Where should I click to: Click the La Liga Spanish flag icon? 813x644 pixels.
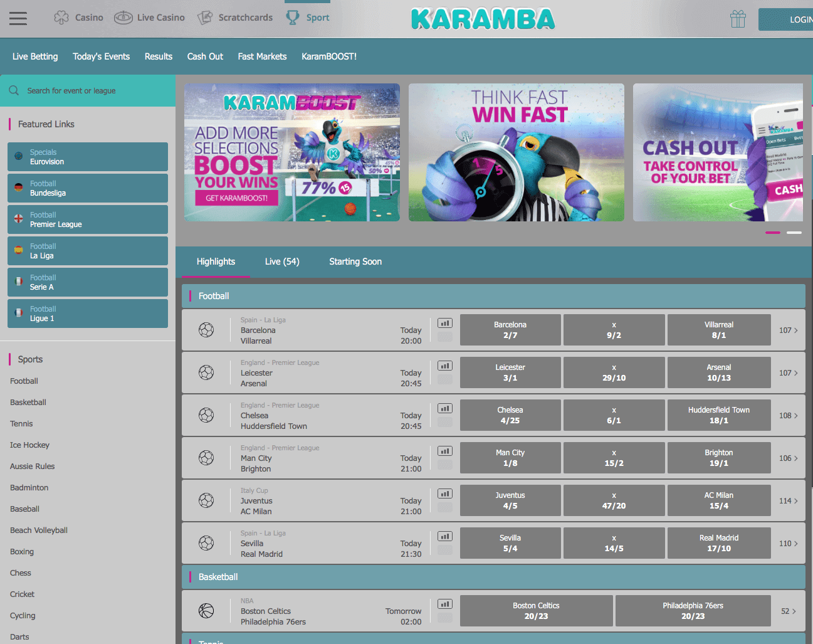18,250
